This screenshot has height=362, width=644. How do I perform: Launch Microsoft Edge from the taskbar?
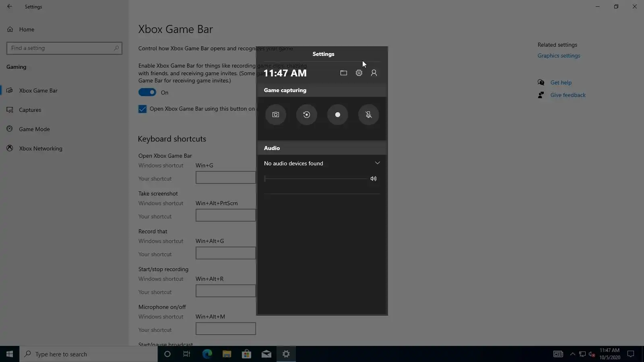click(207, 354)
